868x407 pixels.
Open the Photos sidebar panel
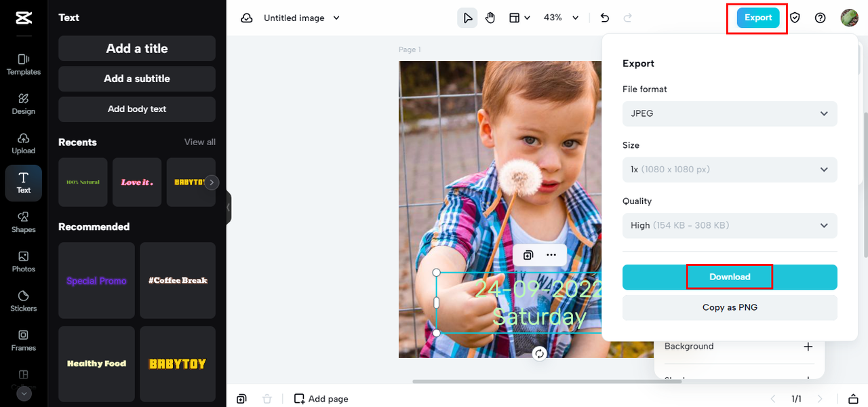(24, 262)
